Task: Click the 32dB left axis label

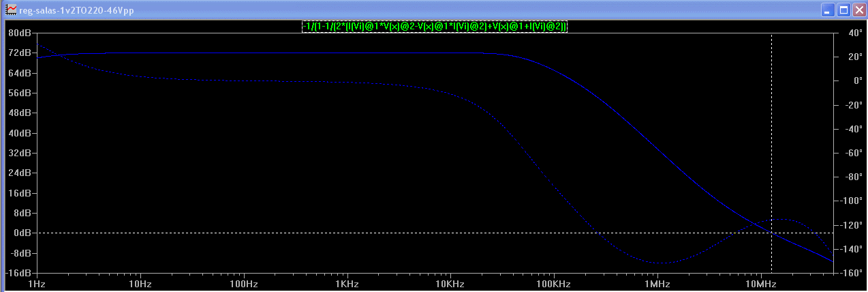Action: (18, 153)
